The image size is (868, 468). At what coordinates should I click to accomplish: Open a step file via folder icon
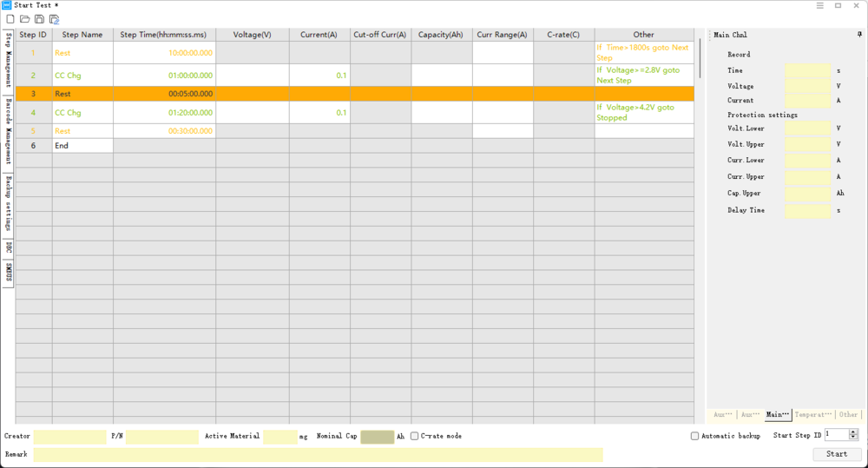[x=24, y=19]
